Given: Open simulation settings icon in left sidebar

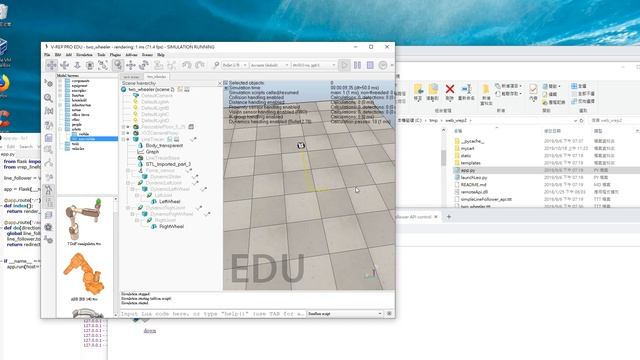Looking at the screenshot, I should (49, 83).
